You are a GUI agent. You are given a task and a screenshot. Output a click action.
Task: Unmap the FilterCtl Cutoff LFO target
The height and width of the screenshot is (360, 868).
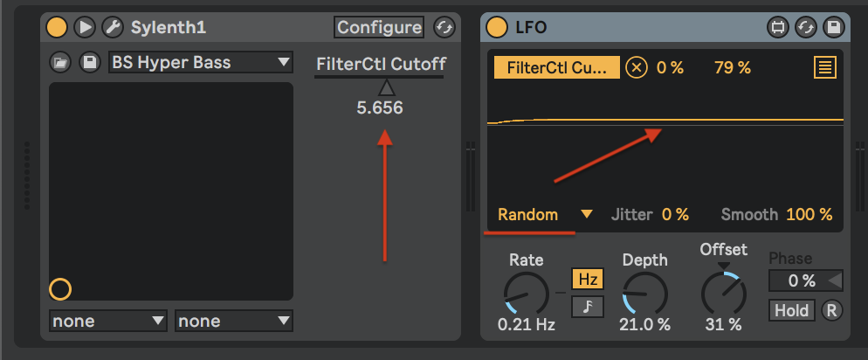(x=637, y=67)
